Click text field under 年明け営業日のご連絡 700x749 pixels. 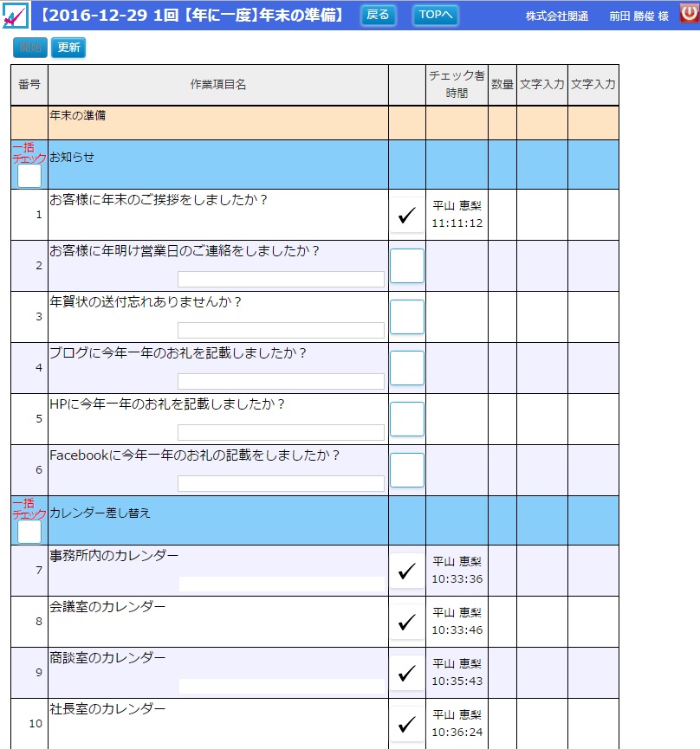point(281,280)
